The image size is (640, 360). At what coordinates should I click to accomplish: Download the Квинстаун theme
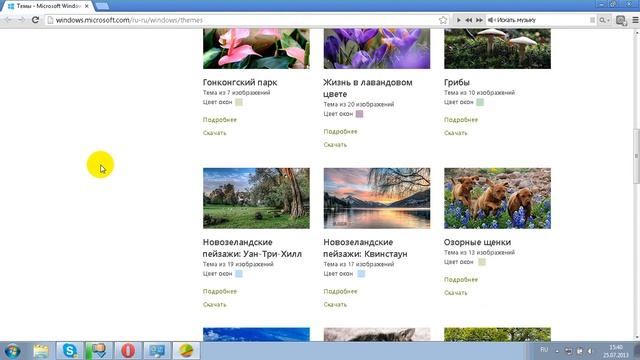(x=335, y=305)
